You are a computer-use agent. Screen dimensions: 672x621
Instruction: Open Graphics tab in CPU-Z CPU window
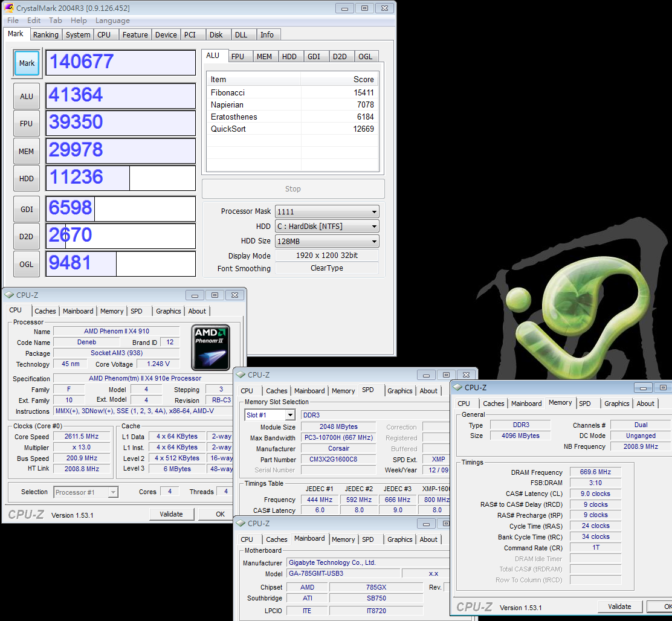[x=169, y=311]
